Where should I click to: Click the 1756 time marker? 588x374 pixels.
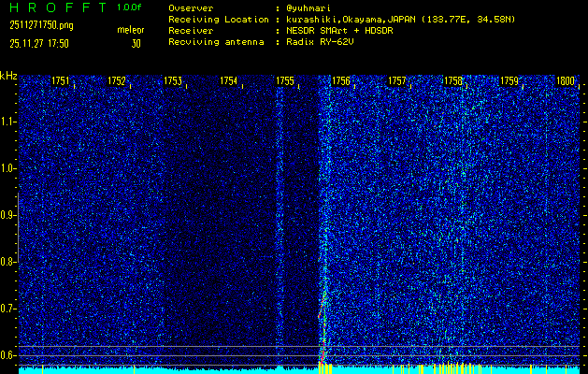341,81
